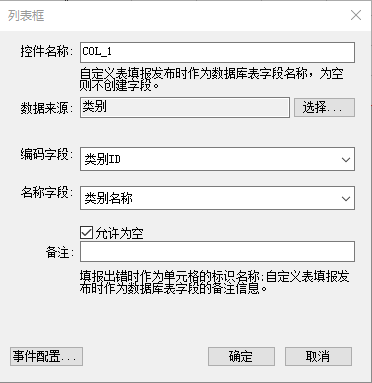Click the 名称字段 label
The width and height of the screenshot is (372, 383).
tap(46, 192)
